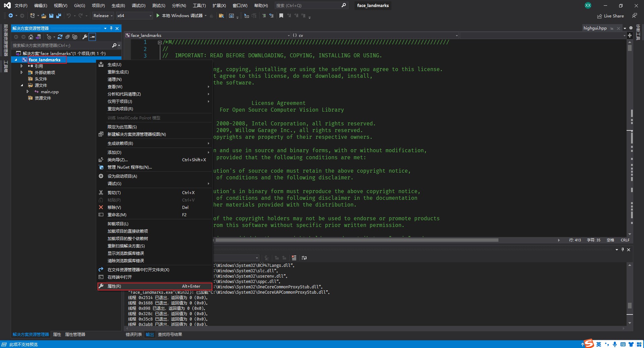Click Sync with Active Document icon
This screenshot has width=644, height=348.
(60, 37)
